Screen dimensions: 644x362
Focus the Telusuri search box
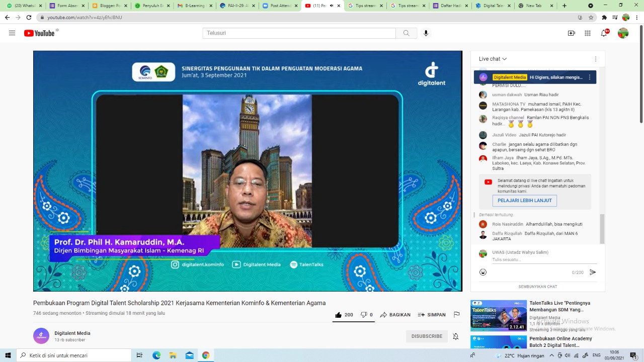299,33
